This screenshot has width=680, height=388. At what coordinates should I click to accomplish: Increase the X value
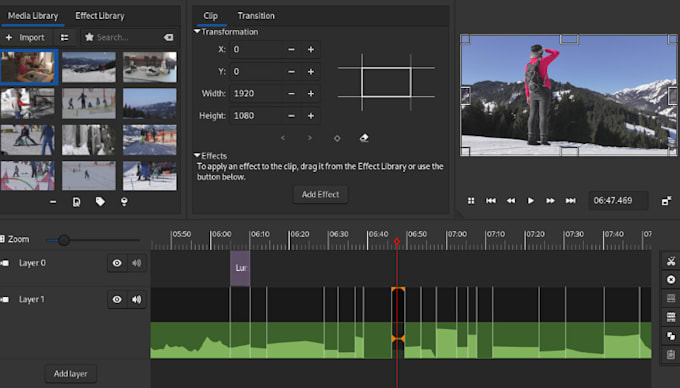311,49
